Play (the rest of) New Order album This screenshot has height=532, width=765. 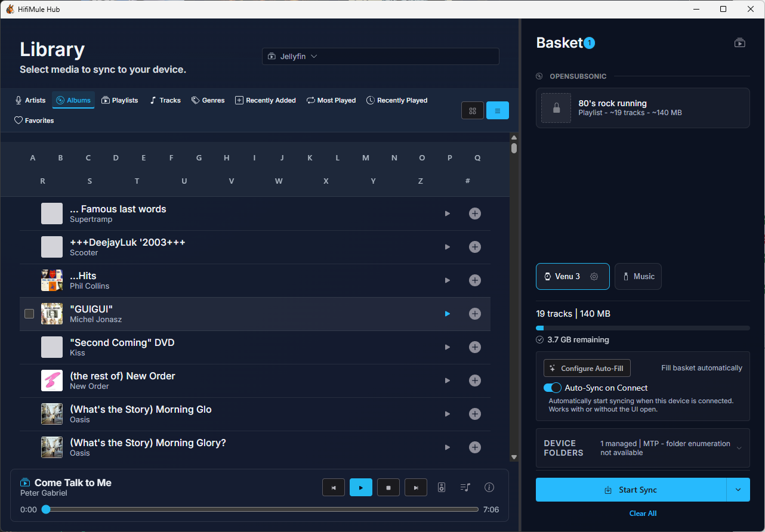448,381
